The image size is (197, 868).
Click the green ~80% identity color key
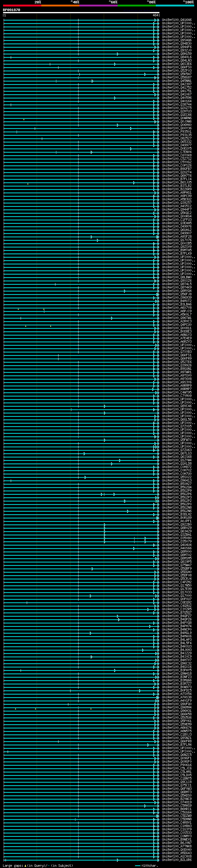tap(137, 6)
